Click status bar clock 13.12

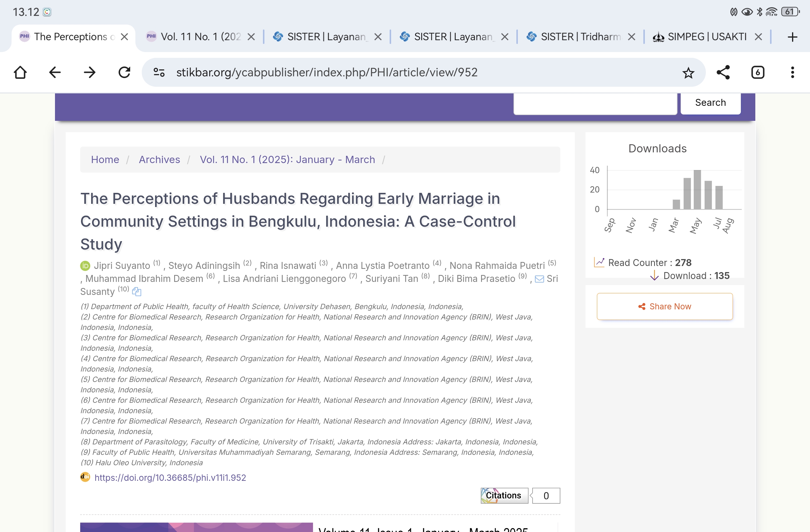tap(26, 12)
